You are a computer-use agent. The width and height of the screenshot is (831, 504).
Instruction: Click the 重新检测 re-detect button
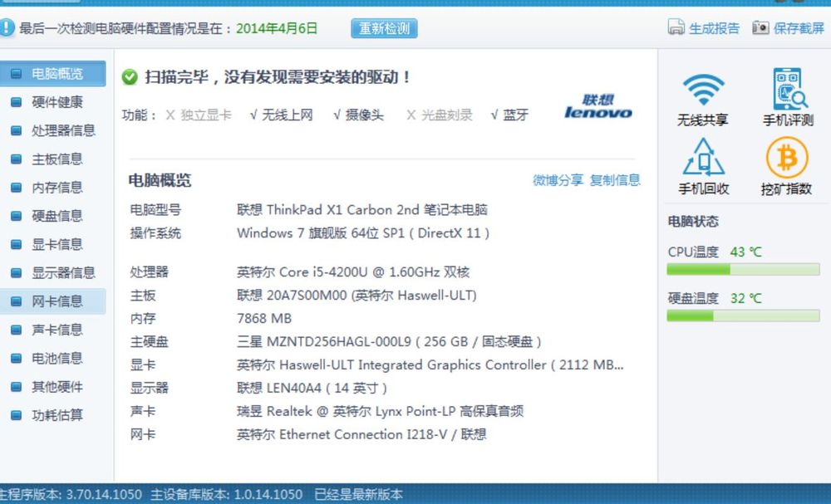pyautogui.click(x=384, y=28)
